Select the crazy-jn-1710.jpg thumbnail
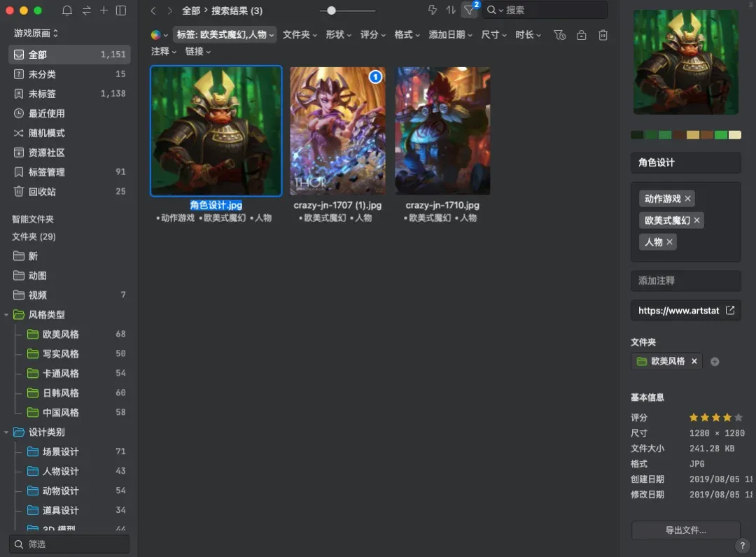Viewport: 756px width, 557px height. (442, 131)
